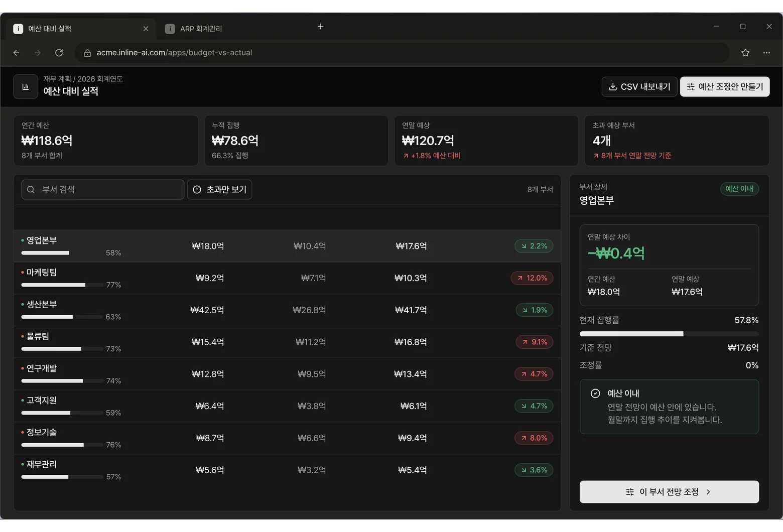Open 이 부서 전망 조정 with chevron
The image size is (783, 532).
pos(669,492)
